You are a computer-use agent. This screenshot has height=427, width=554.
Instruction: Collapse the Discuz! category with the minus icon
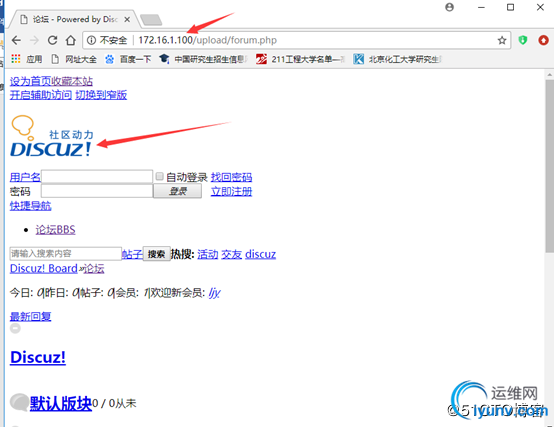pyautogui.click(x=15, y=328)
